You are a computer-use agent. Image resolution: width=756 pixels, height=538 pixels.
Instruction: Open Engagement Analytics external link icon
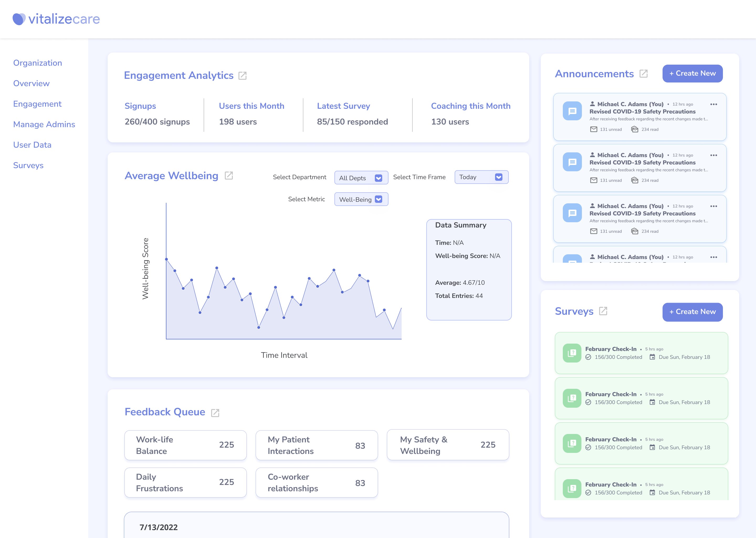click(x=242, y=76)
